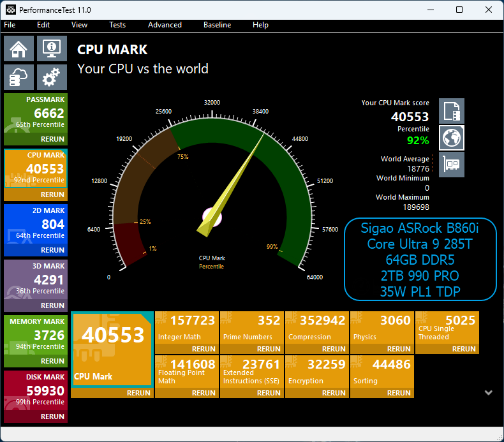Select the Memory Mark 3726 tile
This screenshot has width=504, height=442.
point(36,335)
